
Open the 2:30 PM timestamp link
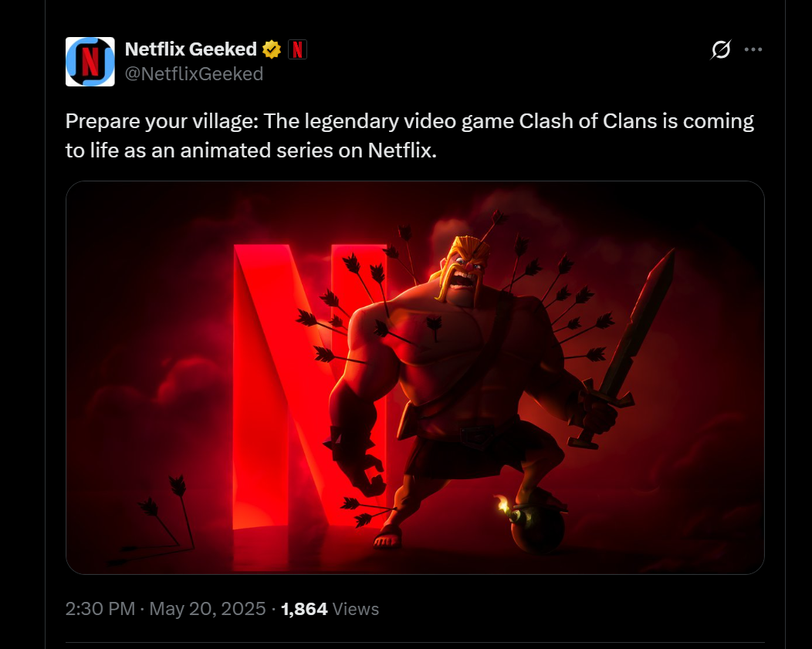[x=100, y=609]
